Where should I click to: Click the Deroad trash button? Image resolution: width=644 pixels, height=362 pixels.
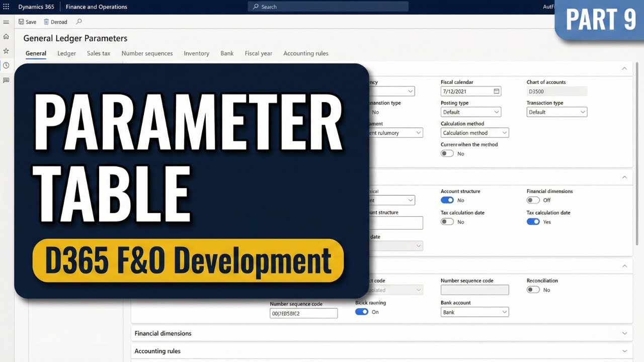(55, 22)
